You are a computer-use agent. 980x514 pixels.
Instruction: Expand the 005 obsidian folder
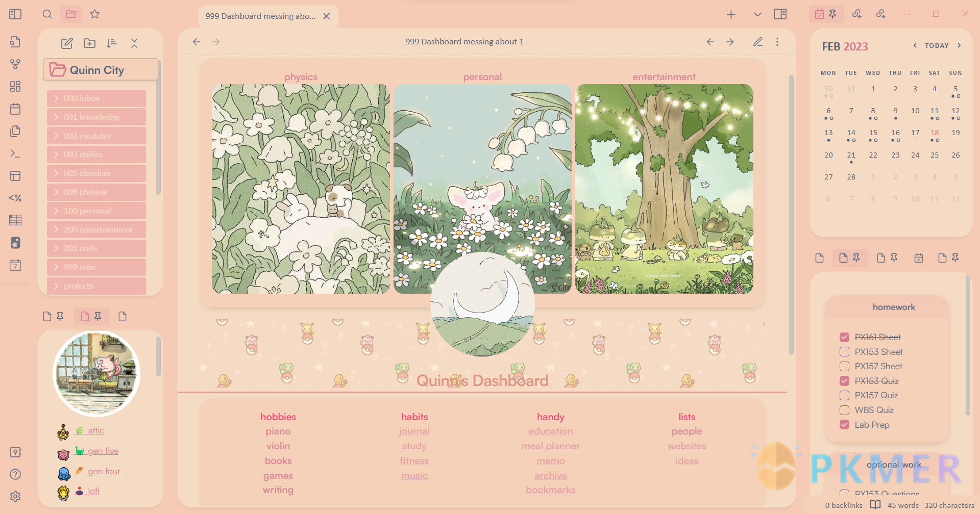[x=96, y=173]
